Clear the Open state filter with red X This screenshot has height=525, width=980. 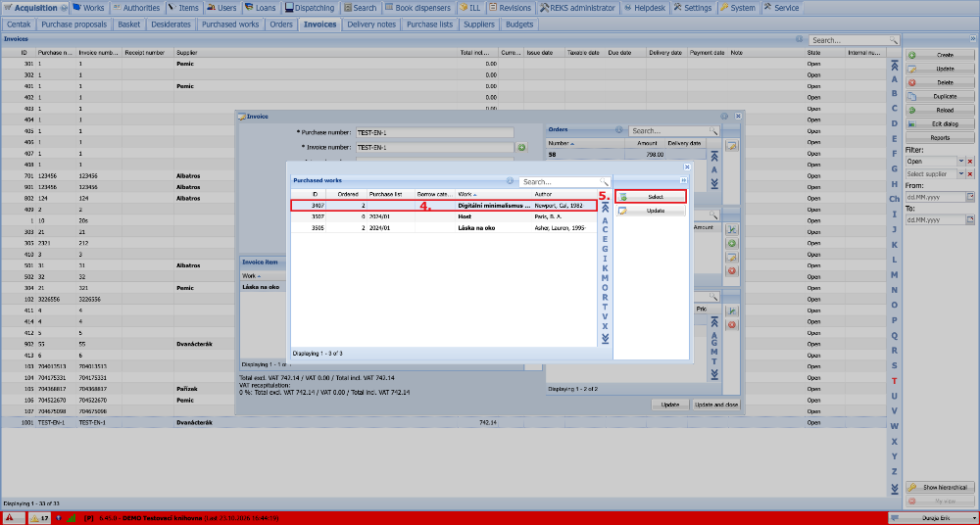coord(970,162)
